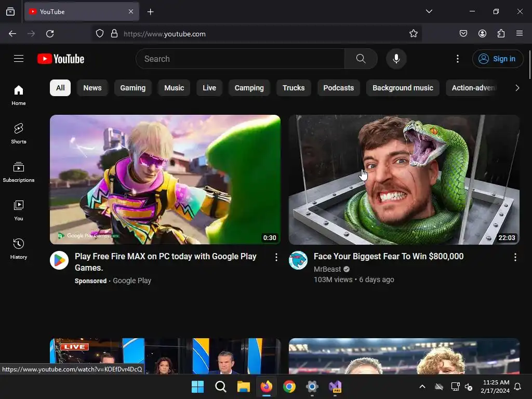The height and width of the screenshot is (399, 532).
Task: Close the YouTube tab
Action: coord(131,11)
